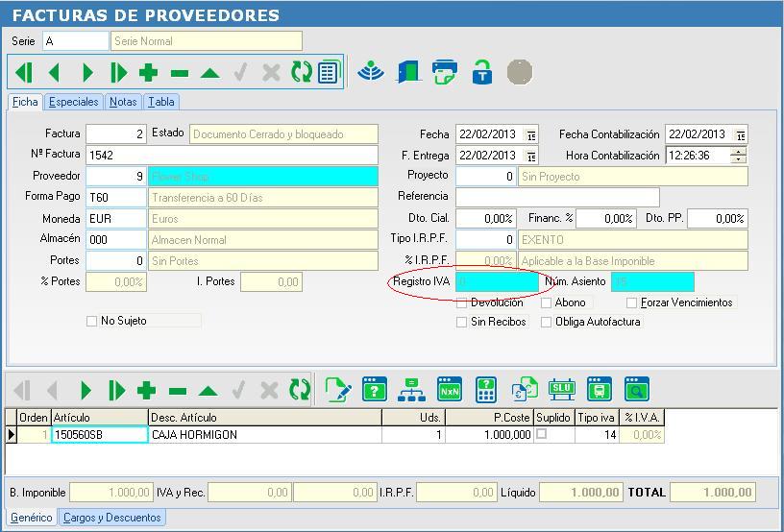The width and height of the screenshot is (784, 532).
Task: Open the F. Entrega calendar picker
Action: tap(531, 157)
